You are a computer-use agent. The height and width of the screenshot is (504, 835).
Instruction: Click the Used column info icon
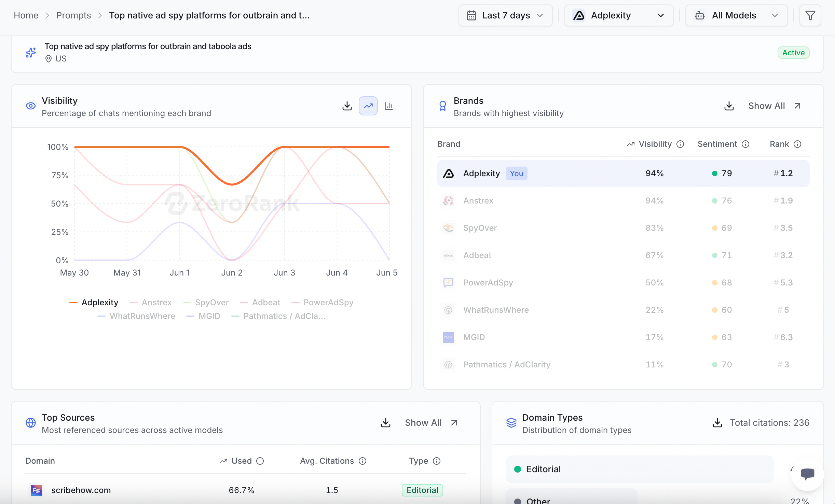pos(260,461)
